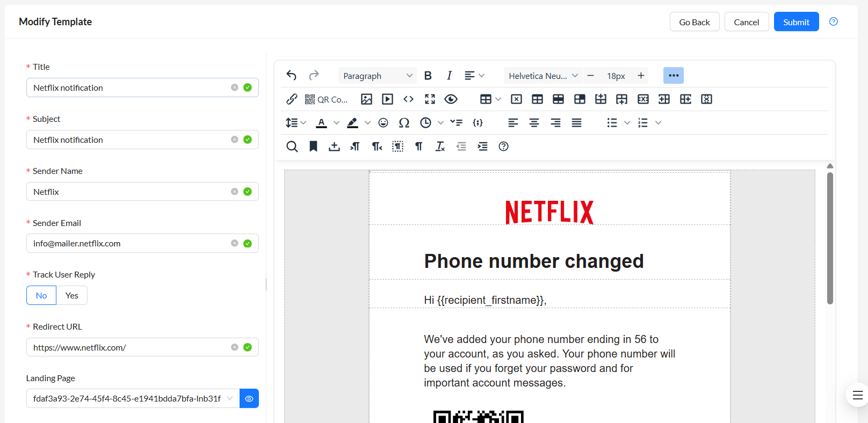Image resolution: width=868 pixels, height=423 pixels.
Task: Click the Go Back button
Action: (694, 22)
